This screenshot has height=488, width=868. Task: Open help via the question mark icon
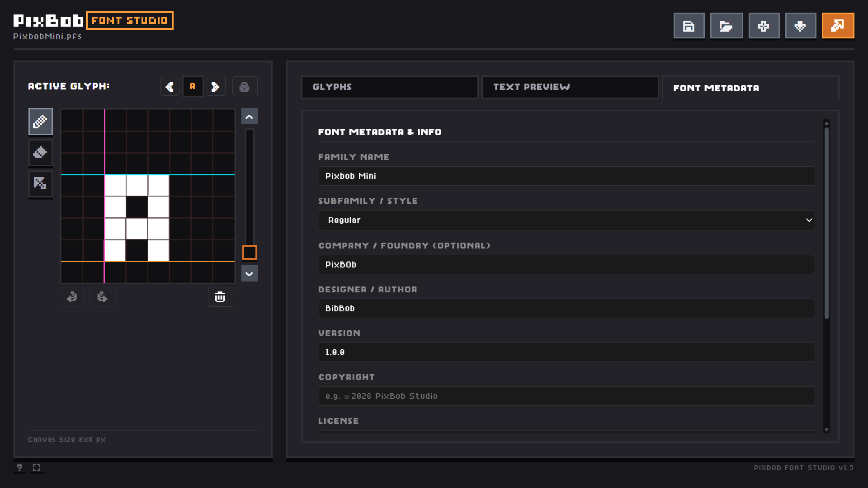pyautogui.click(x=19, y=467)
